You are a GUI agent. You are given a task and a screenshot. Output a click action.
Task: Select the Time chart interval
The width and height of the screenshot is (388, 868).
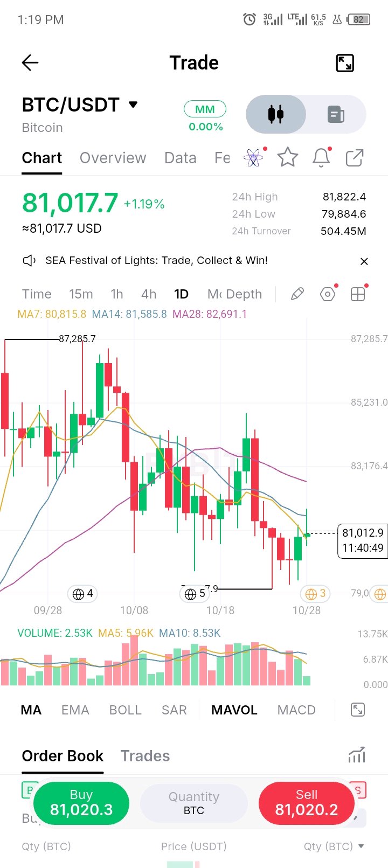[37, 294]
